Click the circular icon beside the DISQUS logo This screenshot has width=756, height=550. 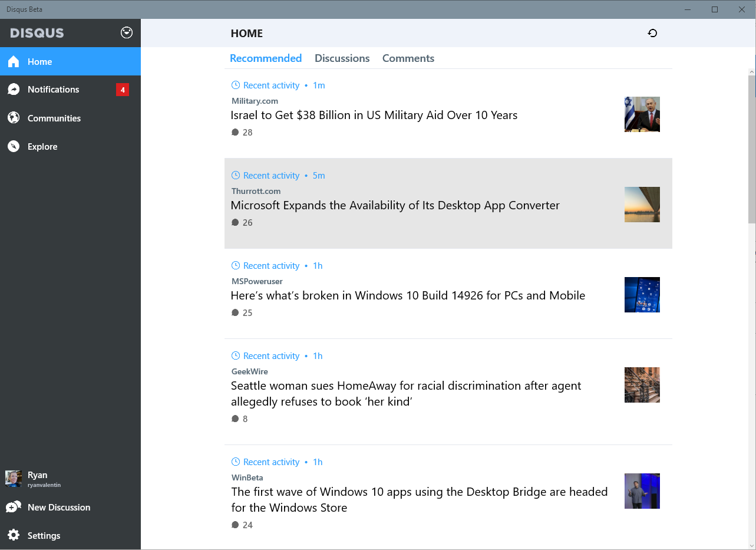pos(127,32)
